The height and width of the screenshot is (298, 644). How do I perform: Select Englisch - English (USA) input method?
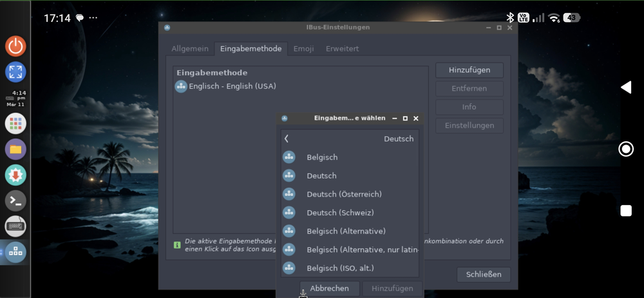tap(232, 86)
